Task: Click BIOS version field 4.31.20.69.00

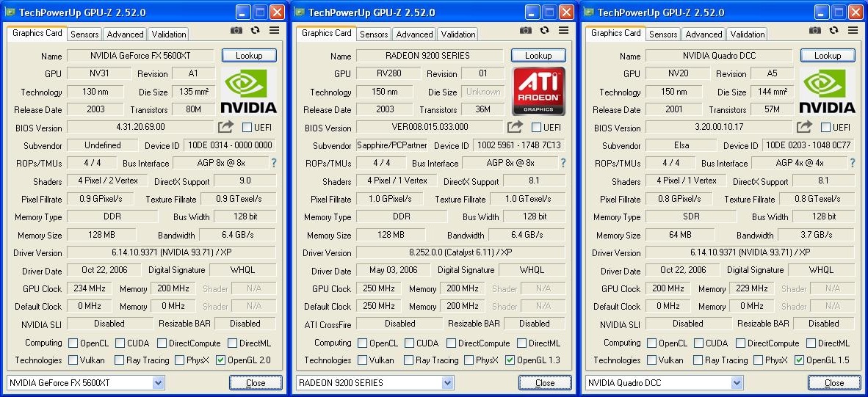Action: coord(140,127)
